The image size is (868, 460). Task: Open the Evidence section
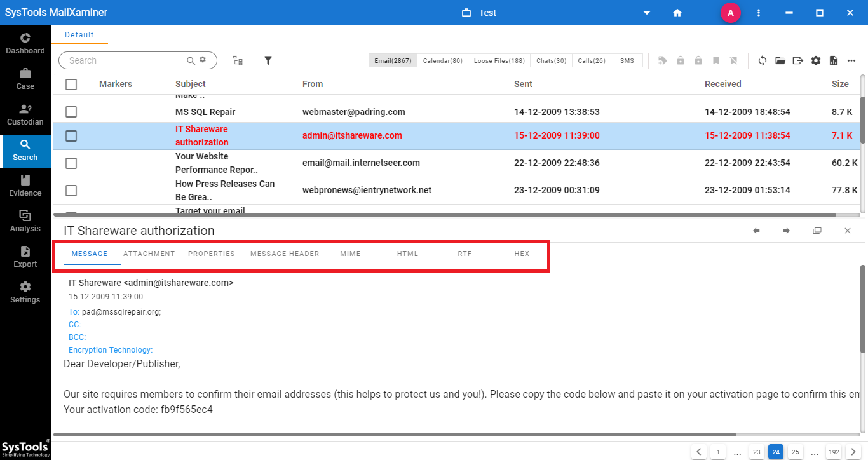click(25, 186)
